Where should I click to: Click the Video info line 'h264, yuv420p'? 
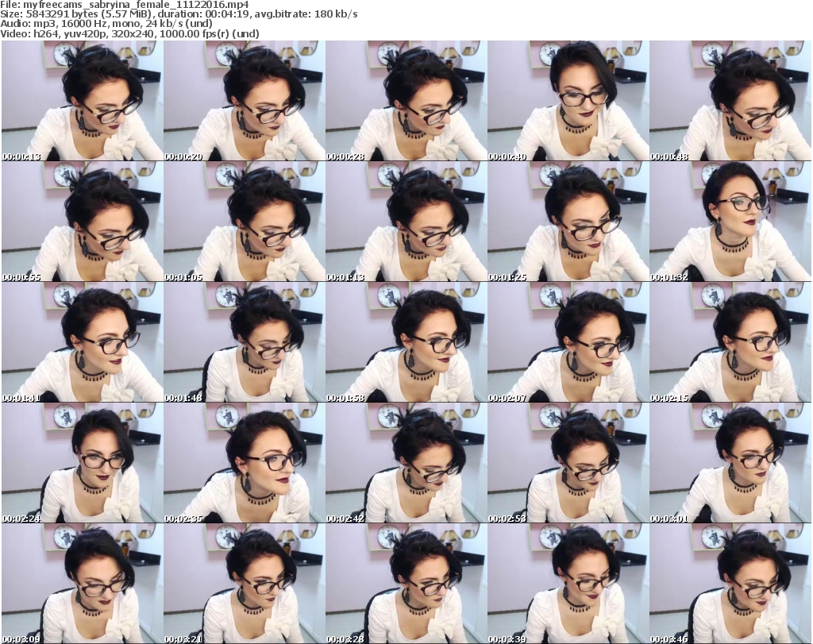coord(129,33)
